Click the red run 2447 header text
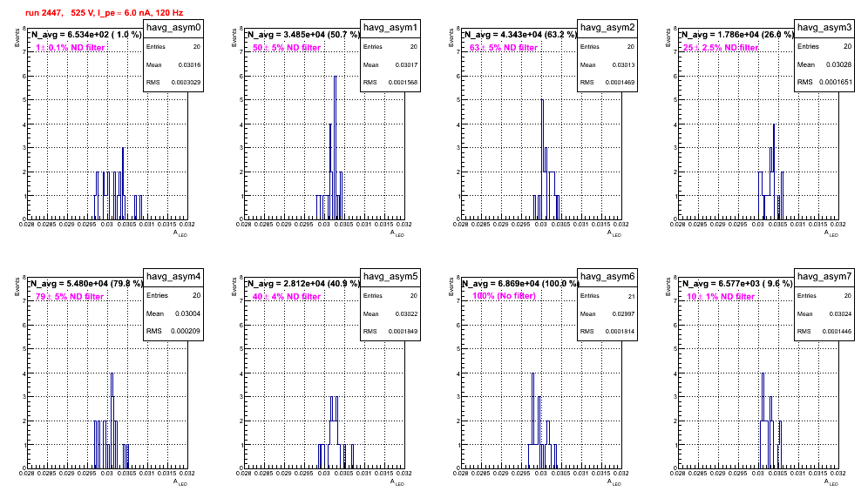The width and height of the screenshot is (868, 498). click(104, 13)
